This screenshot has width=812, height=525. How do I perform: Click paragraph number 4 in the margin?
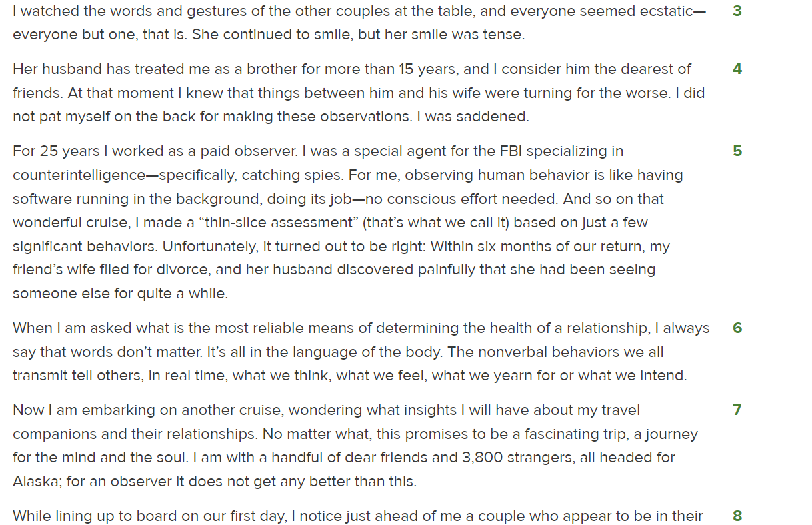click(737, 69)
